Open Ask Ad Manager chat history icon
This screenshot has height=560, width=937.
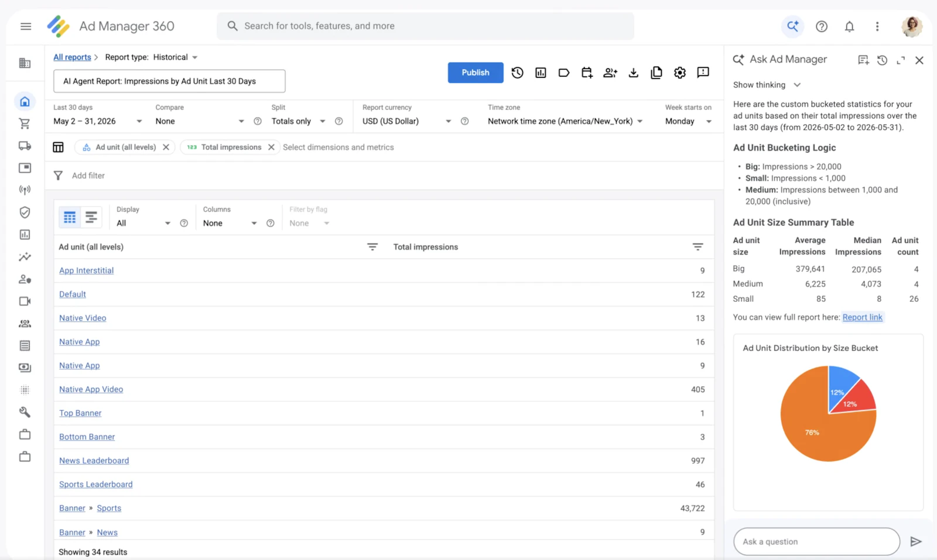(882, 60)
